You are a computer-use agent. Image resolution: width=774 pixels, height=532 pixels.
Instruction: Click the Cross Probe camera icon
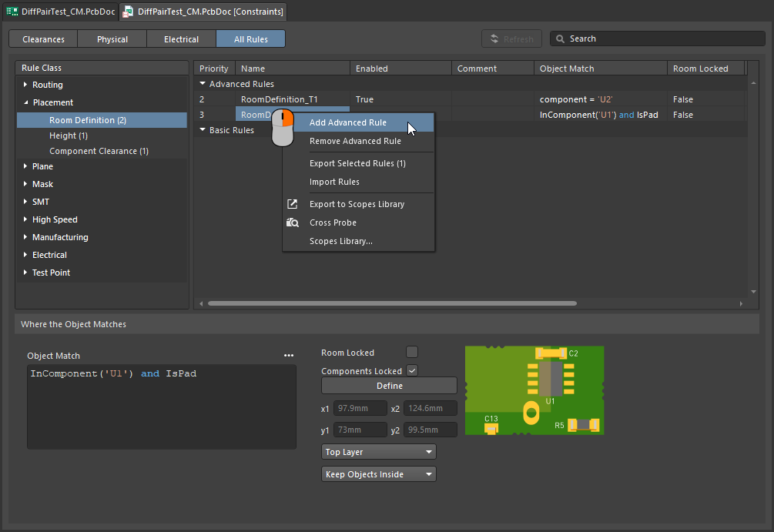pyautogui.click(x=293, y=223)
